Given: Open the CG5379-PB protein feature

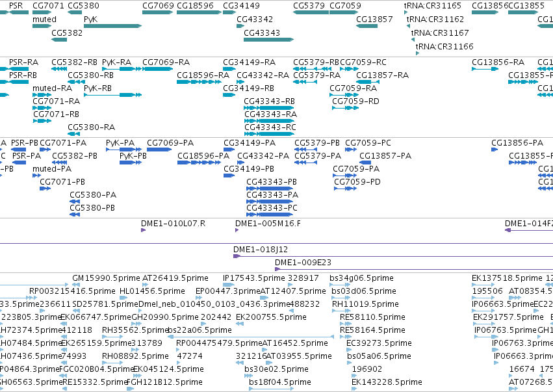Looking at the screenshot, I should click(306, 150).
